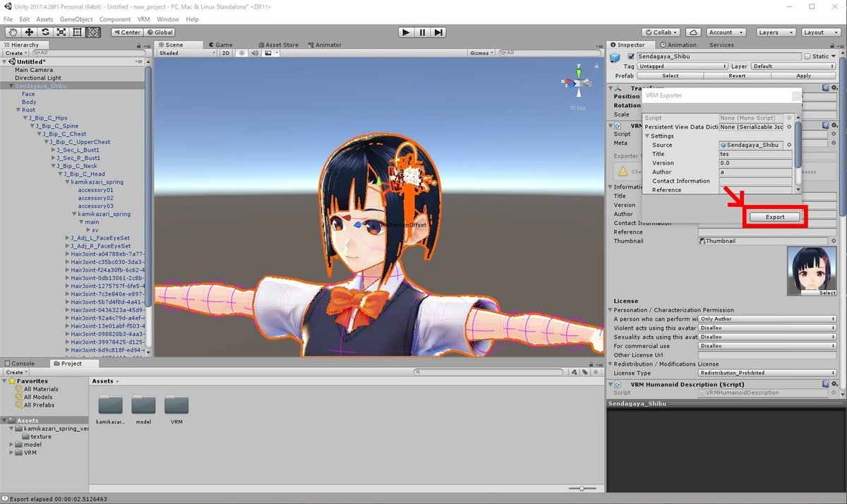Expand the model folder in the Project tree

[x=12, y=445]
